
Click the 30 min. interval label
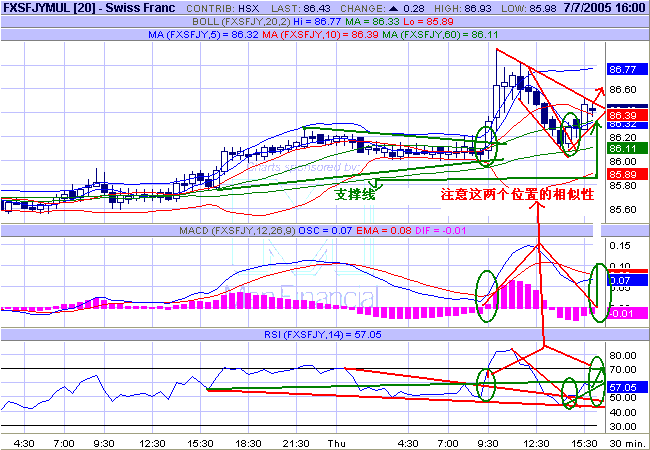point(626,443)
